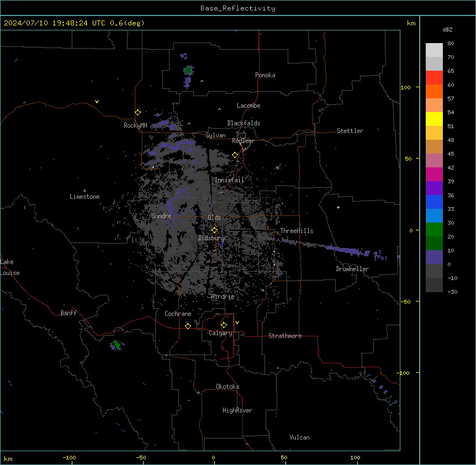The width and height of the screenshot is (476, 465).
Task: Click the yellow diamond marker below RedDeer
Action: point(235,155)
